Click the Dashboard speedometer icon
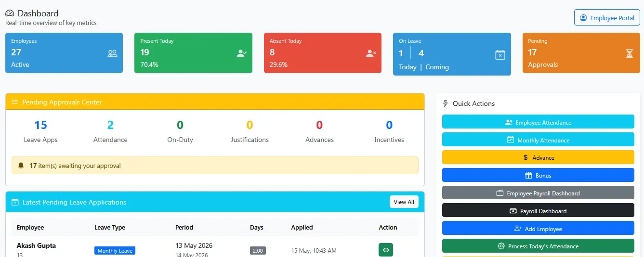 pyautogui.click(x=10, y=13)
